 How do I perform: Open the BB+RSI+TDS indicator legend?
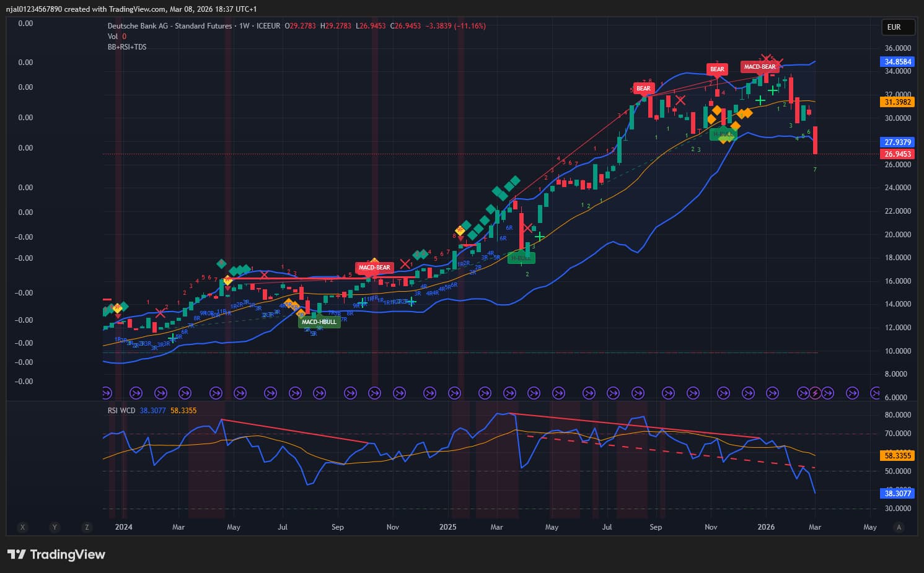(127, 47)
